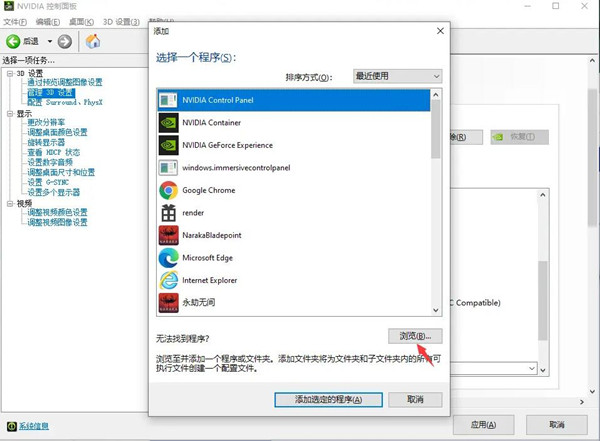This screenshot has width=600, height=441.
Task: Click program list scrollbar down arrow
Action: pyautogui.click(x=436, y=310)
